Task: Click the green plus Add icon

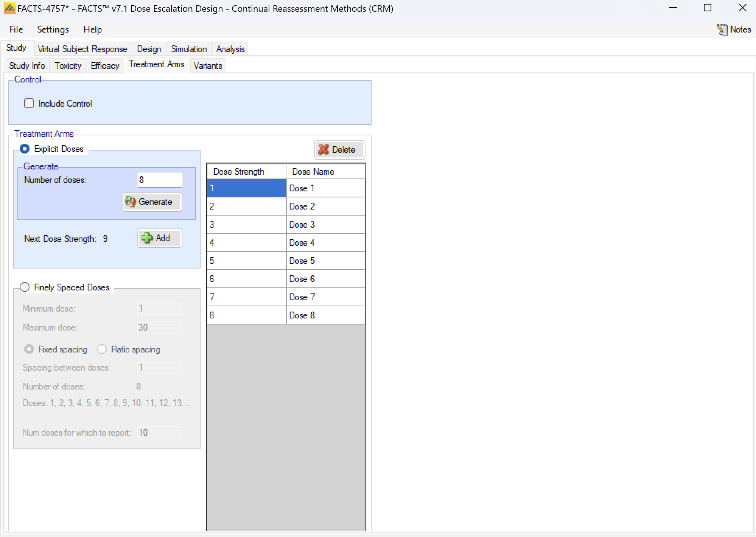Action: coord(147,238)
